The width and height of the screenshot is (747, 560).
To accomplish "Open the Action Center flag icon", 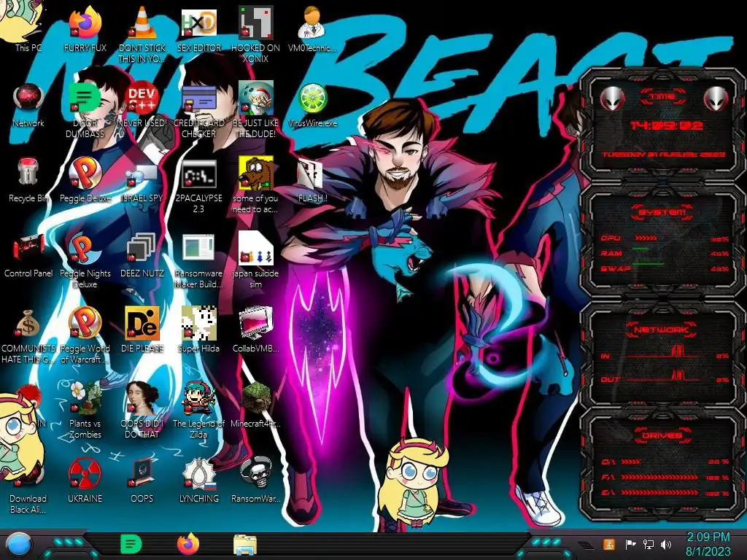I will coord(631,544).
